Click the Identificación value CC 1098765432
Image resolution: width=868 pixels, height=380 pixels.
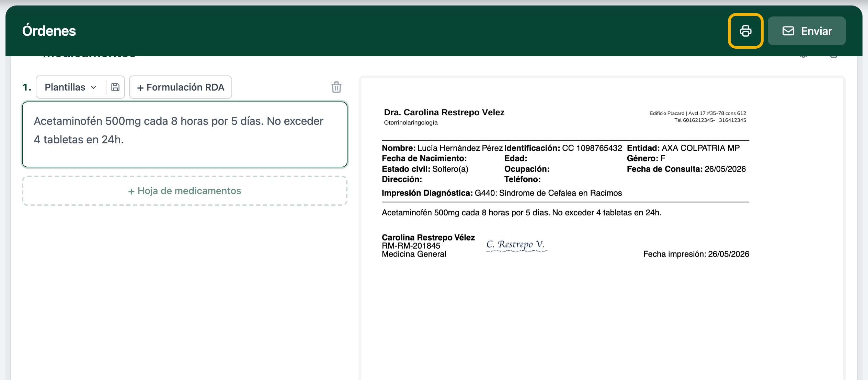click(x=592, y=148)
